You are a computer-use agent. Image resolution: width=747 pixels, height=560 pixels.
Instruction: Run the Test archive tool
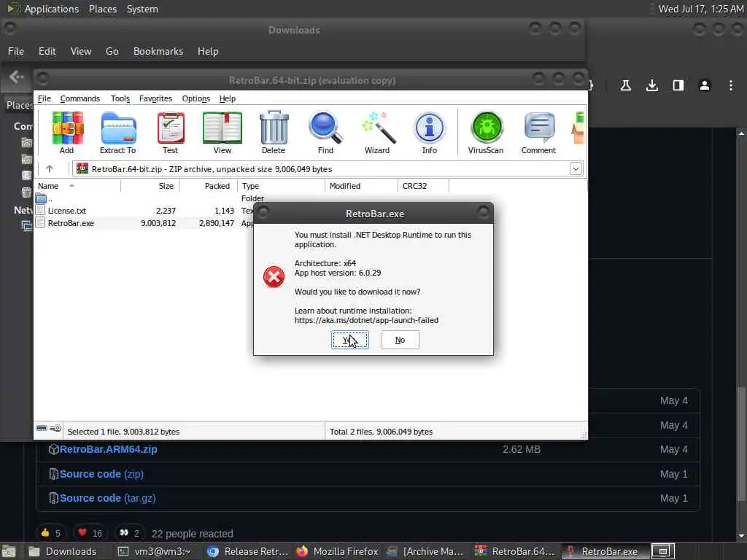(170, 133)
